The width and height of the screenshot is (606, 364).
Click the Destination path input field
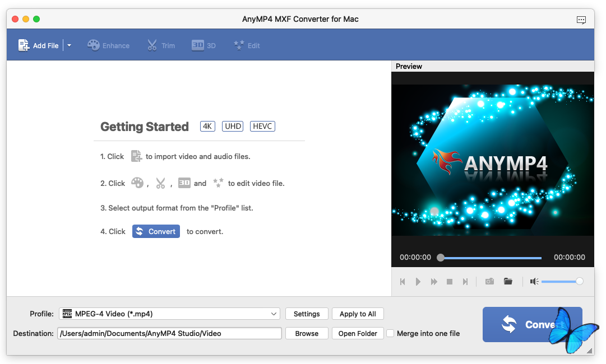pos(169,333)
